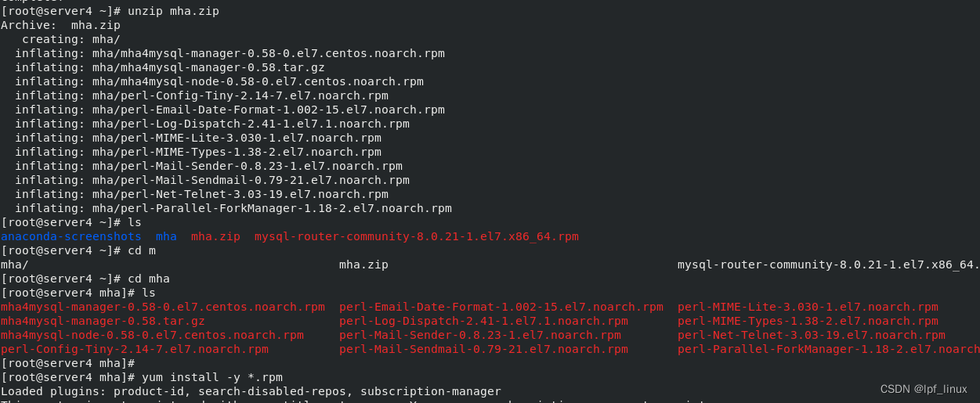
Task: Select red perl-Net-Telnet rpm in ls listing
Action: point(811,335)
